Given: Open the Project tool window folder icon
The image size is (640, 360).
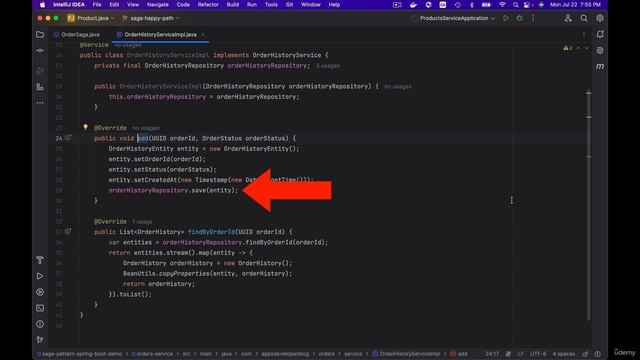Looking at the screenshot, I should click(40, 35).
